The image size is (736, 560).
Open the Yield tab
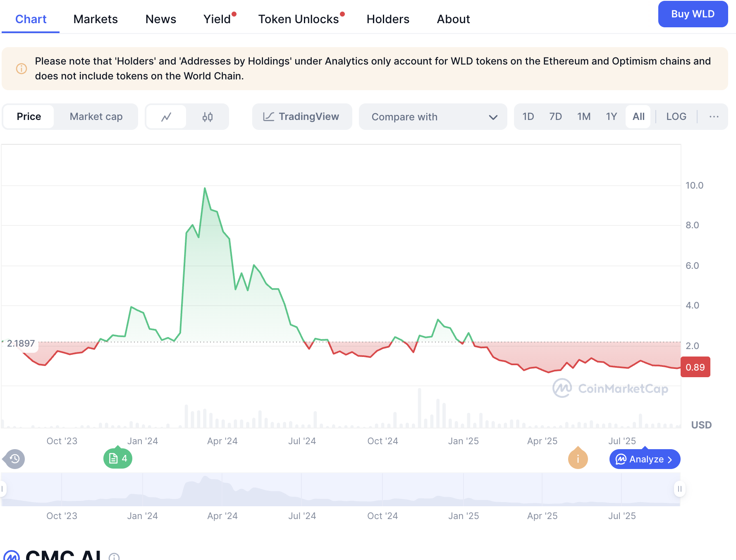point(217,19)
